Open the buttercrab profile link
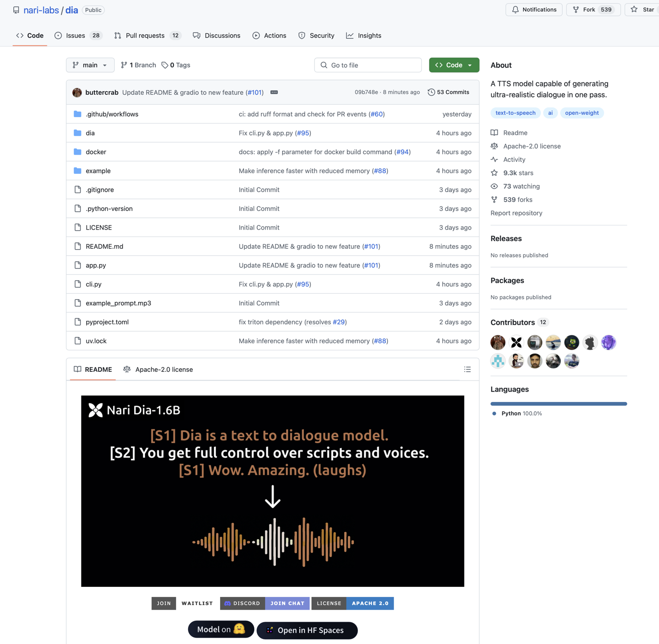Viewport: 659px width, 644px height. point(102,92)
